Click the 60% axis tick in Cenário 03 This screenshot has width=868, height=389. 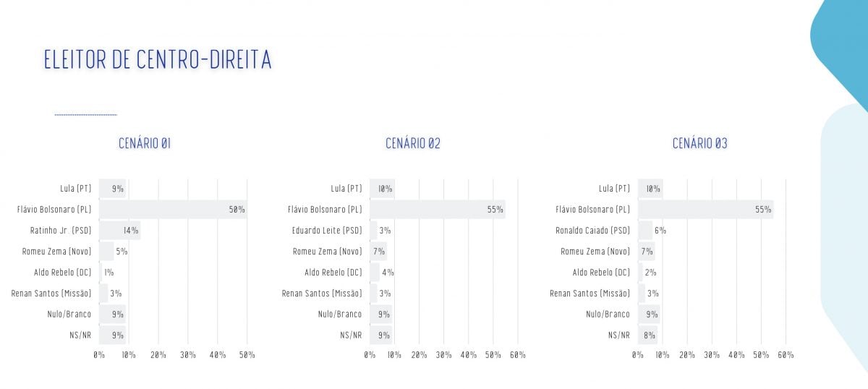click(786, 355)
